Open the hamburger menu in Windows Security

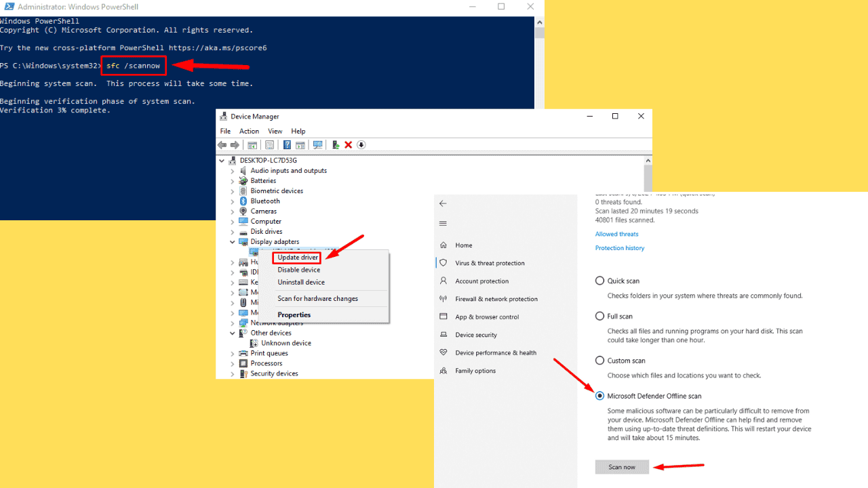443,224
